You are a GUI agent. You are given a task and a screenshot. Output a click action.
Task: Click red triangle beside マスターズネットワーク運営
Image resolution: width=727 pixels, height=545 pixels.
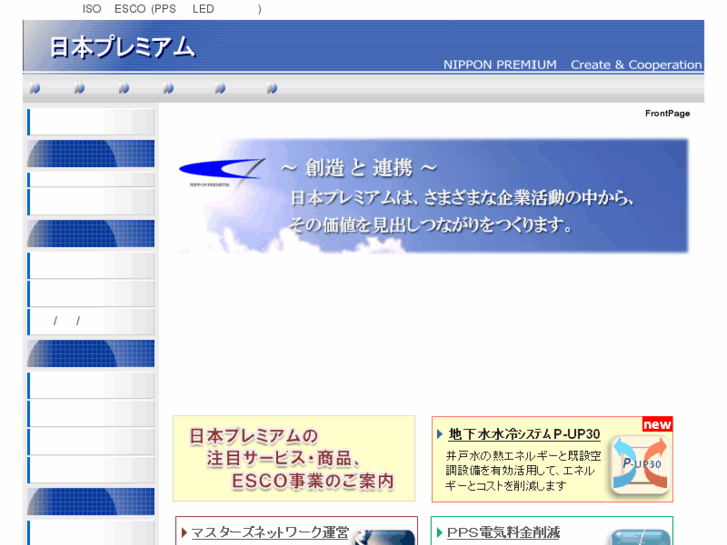point(184,532)
